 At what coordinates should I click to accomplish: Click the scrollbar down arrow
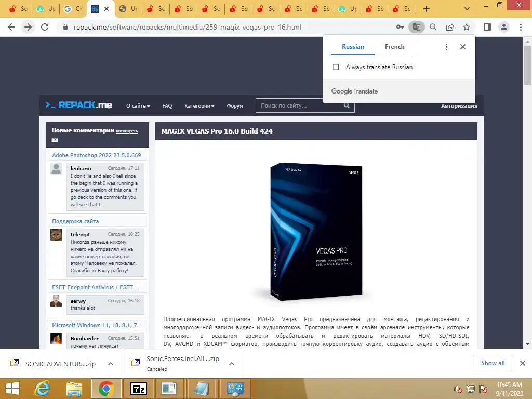click(x=527, y=344)
